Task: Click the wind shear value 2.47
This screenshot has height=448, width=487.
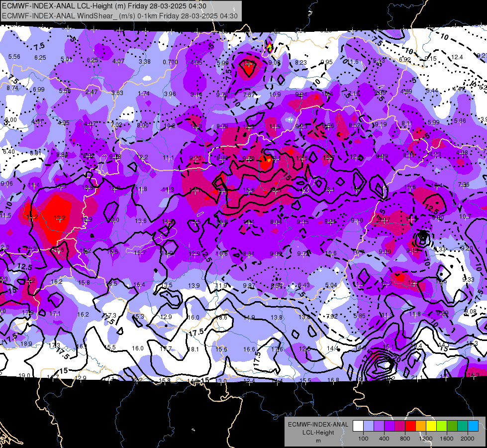Action: point(92,92)
